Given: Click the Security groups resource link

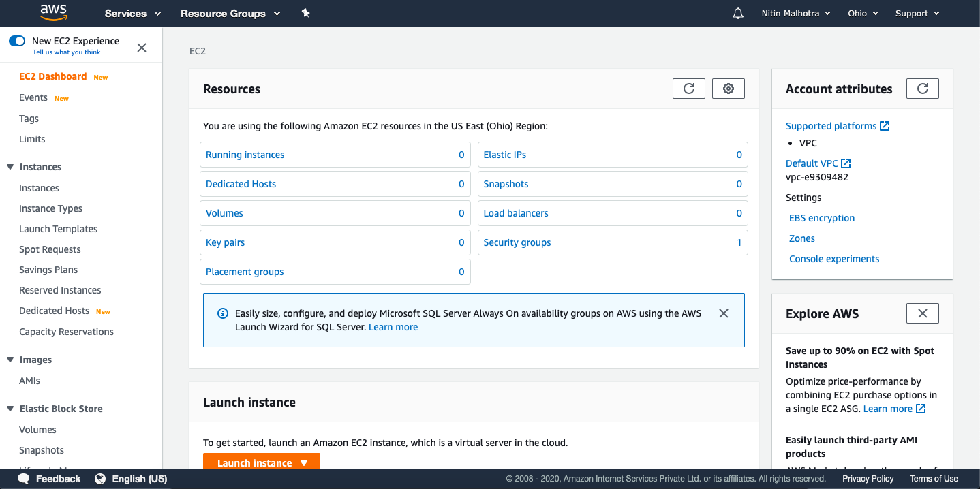Looking at the screenshot, I should pyautogui.click(x=517, y=242).
